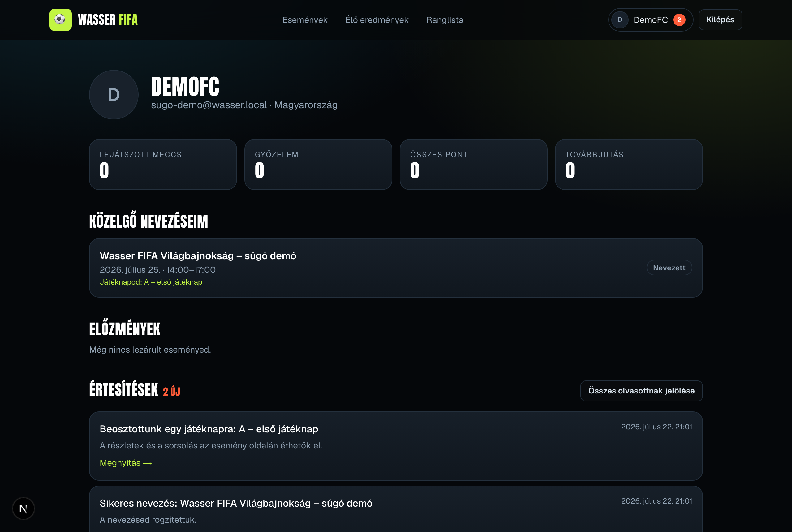Follow the Megnyitás arrow link

tap(126, 463)
